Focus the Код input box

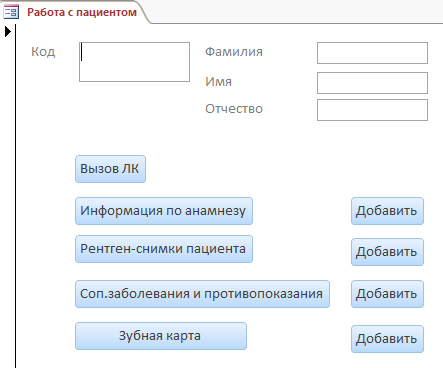(134, 62)
